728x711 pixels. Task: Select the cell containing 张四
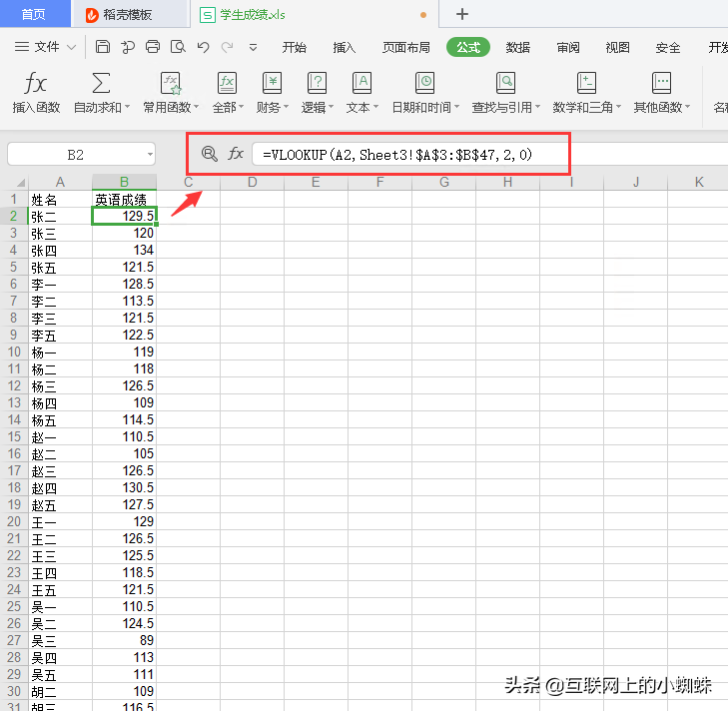tap(60, 251)
